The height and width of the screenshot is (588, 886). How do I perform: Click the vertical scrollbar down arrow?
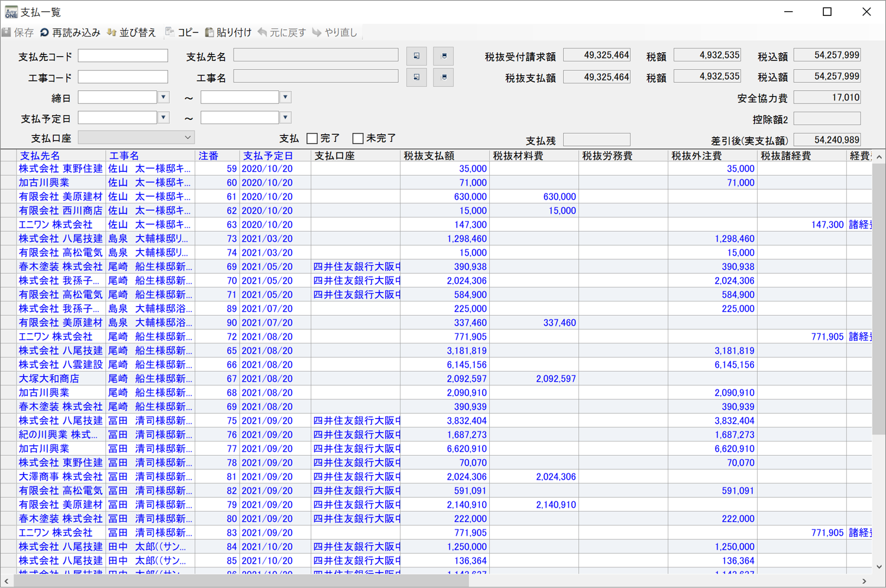[x=879, y=567]
